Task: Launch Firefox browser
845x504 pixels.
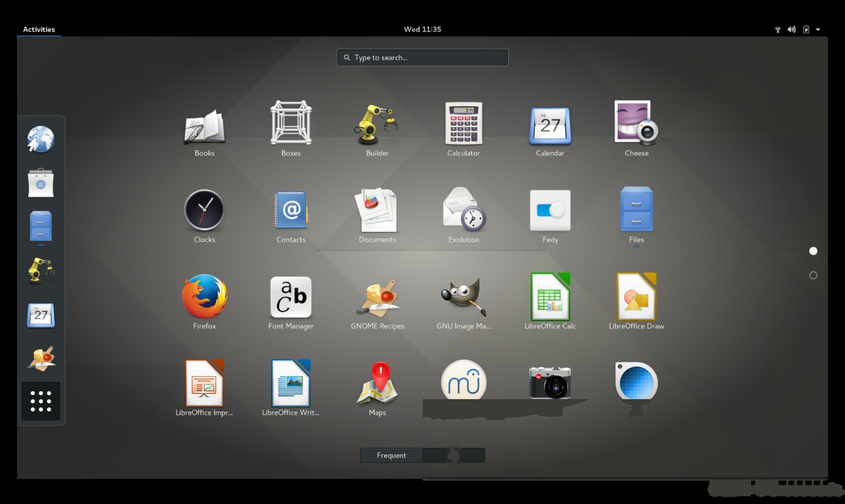Action: 205,296
